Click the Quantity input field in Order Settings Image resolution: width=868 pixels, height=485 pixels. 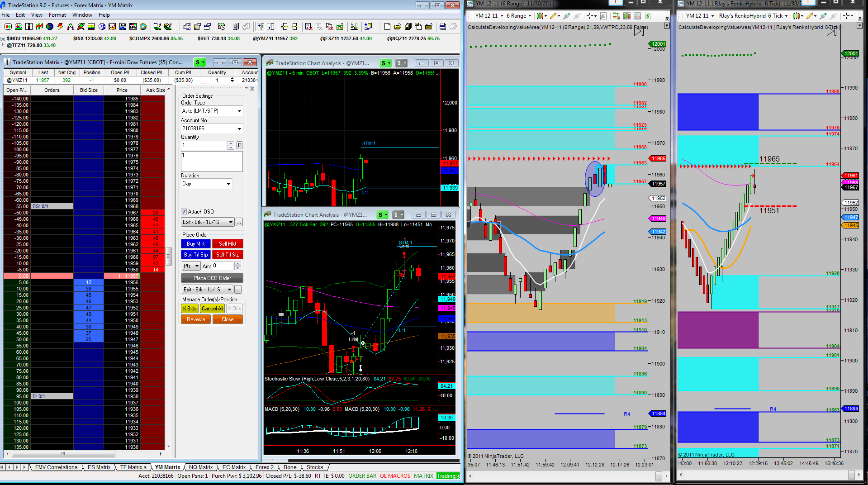point(204,145)
